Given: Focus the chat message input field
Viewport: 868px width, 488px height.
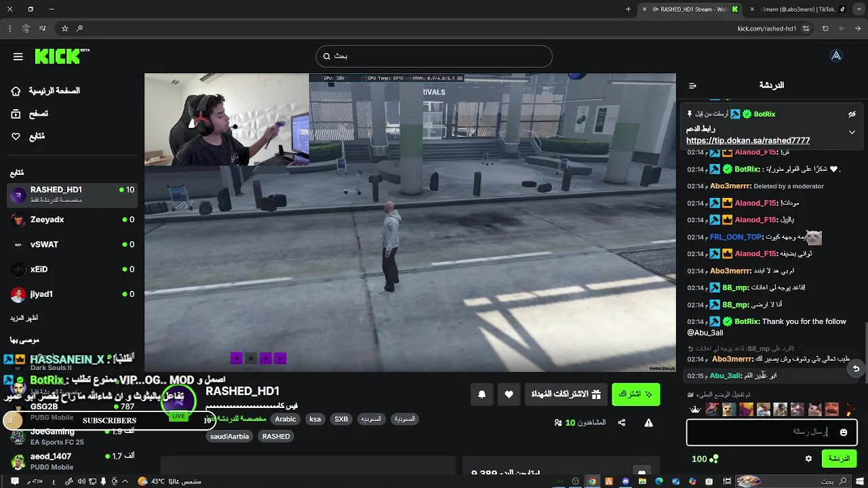Looking at the screenshot, I should click(x=772, y=432).
